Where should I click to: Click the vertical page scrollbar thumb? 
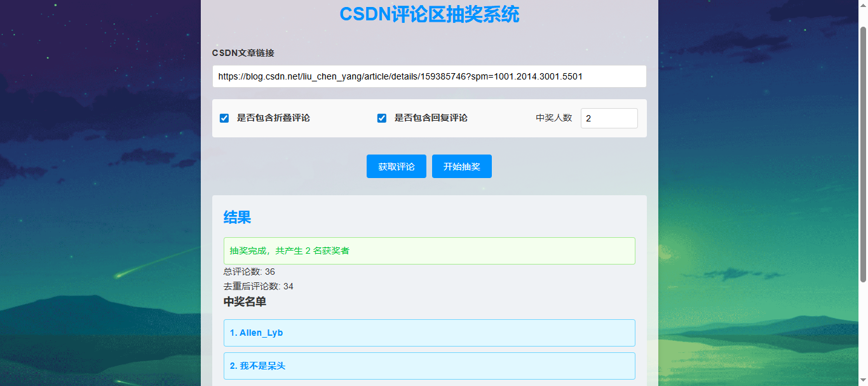863,155
